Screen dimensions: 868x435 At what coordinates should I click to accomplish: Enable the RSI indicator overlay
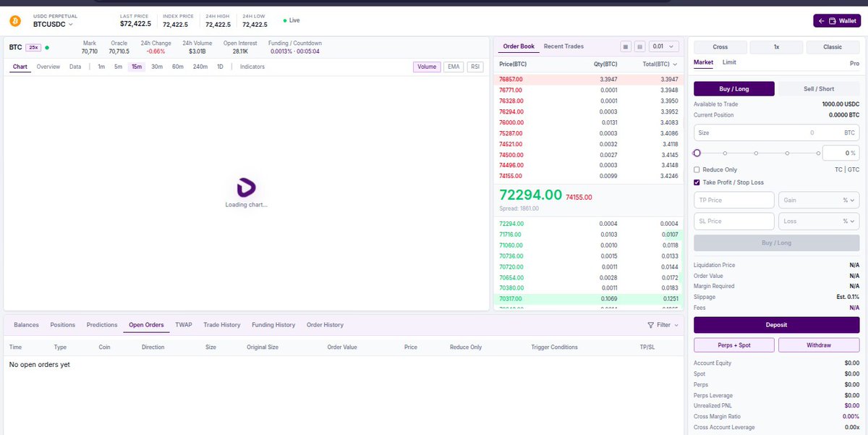475,66
